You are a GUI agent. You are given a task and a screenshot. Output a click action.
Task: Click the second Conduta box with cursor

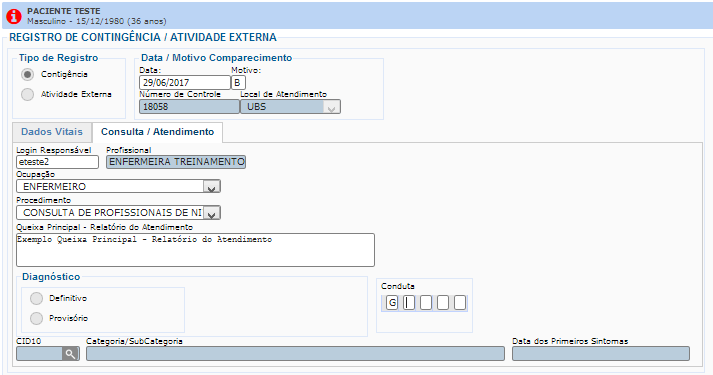pyautogui.click(x=409, y=303)
